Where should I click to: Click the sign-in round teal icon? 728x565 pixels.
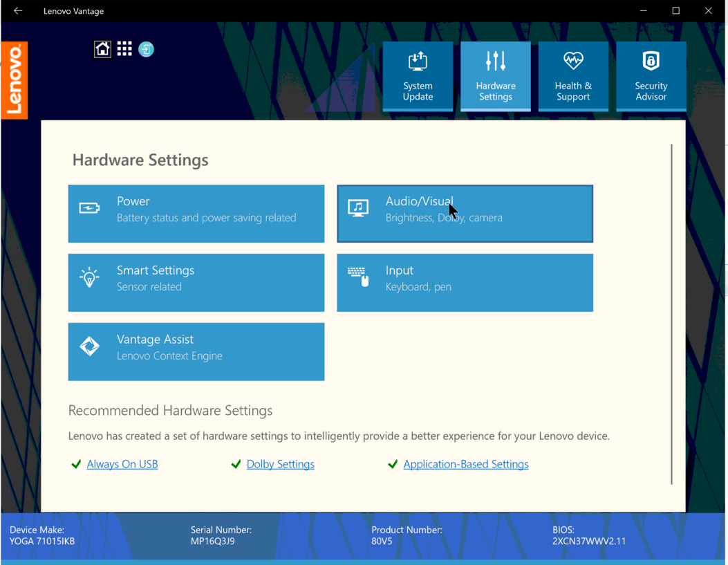(x=147, y=49)
